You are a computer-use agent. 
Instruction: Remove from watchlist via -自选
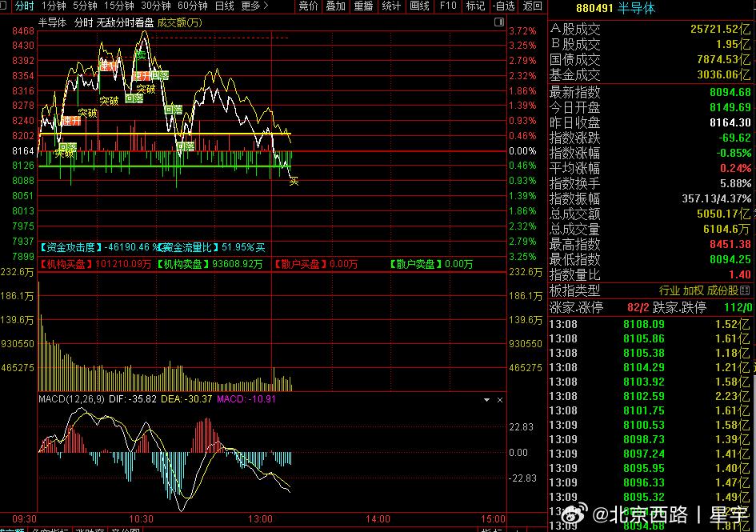click(x=504, y=6)
